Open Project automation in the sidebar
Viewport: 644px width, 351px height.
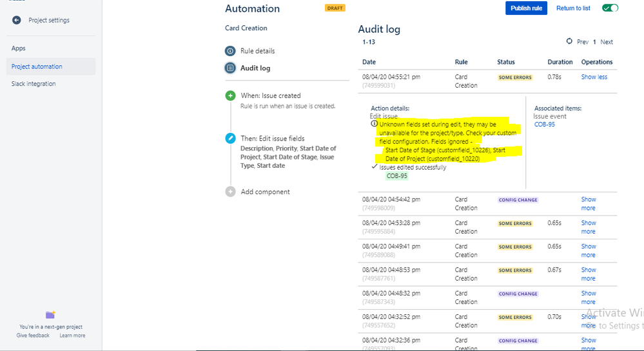pos(51,66)
